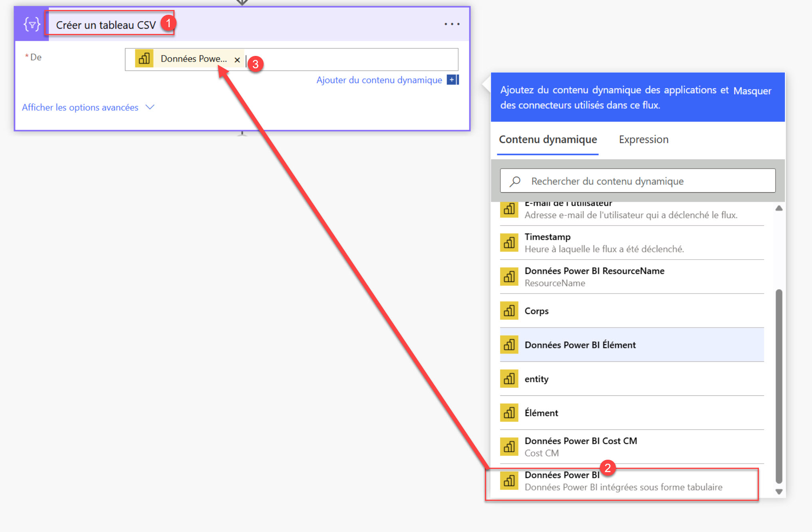Screen dimensions: 812x532
Task: Click the icon beside Données Power BI intégrées item
Action: (509, 481)
